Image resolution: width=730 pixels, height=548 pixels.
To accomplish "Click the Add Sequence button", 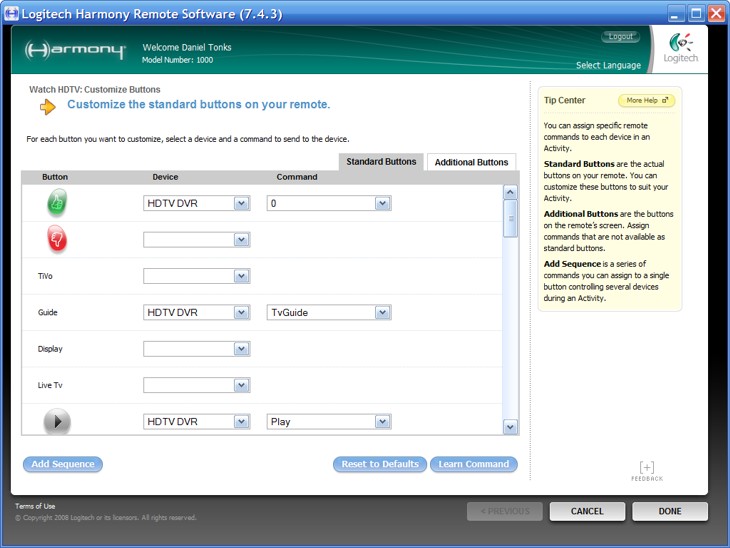I will [x=63, y=464].
